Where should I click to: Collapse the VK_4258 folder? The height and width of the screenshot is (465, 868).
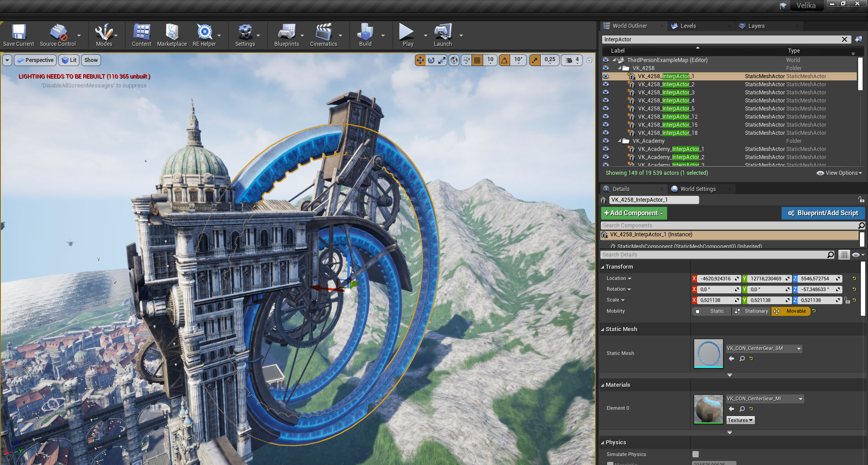(x=620, y=68)
